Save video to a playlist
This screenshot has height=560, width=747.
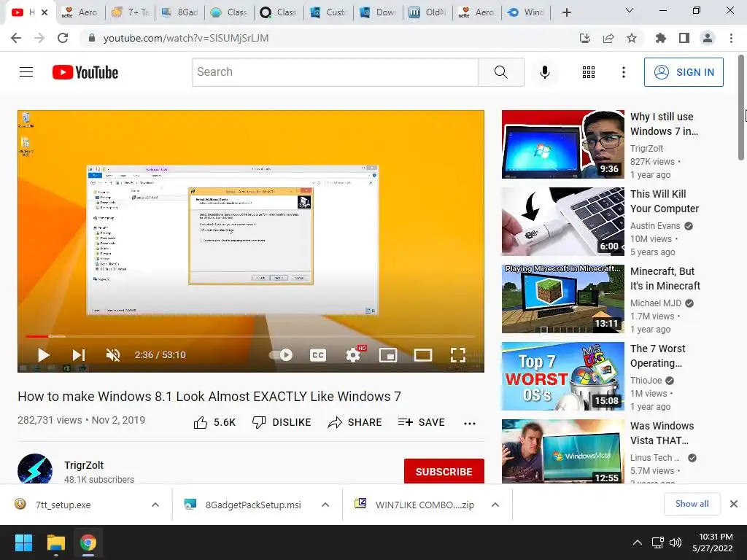[421, 422]
